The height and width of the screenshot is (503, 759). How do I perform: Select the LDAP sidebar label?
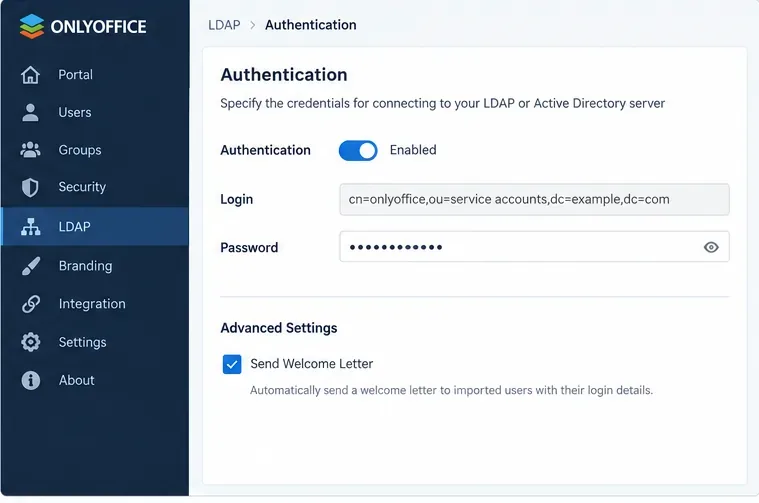[x=75, y=227]
